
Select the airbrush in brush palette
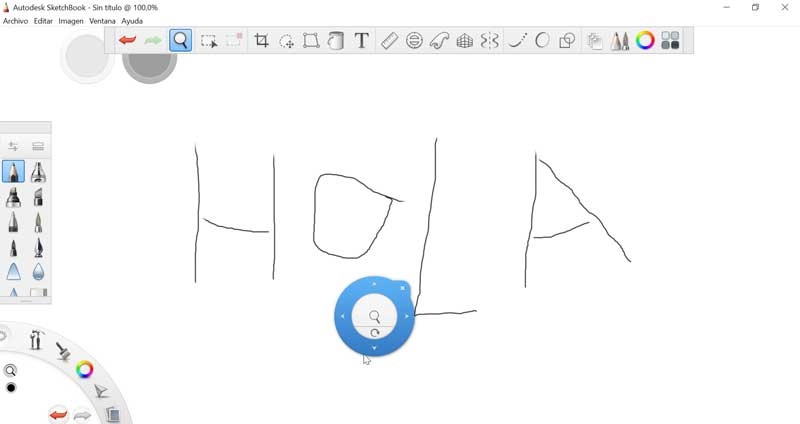[38, 171]
